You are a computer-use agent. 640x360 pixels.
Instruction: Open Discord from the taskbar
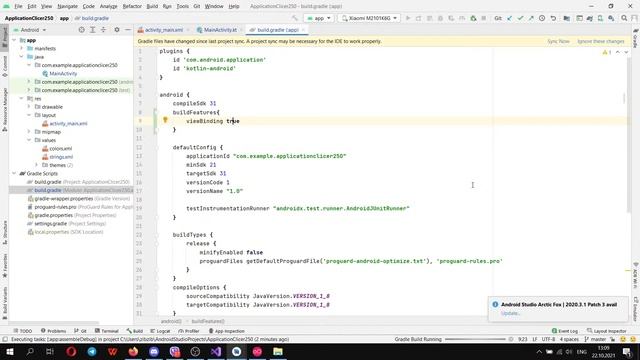[x=154, y=351]
